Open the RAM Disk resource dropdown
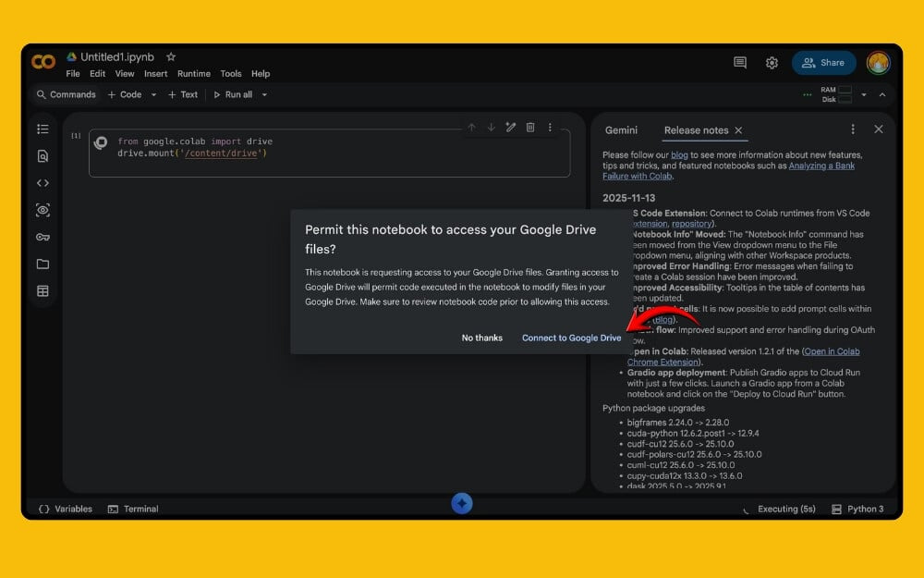This screenshot has width=924, height=578. click(x=864, y=94)
